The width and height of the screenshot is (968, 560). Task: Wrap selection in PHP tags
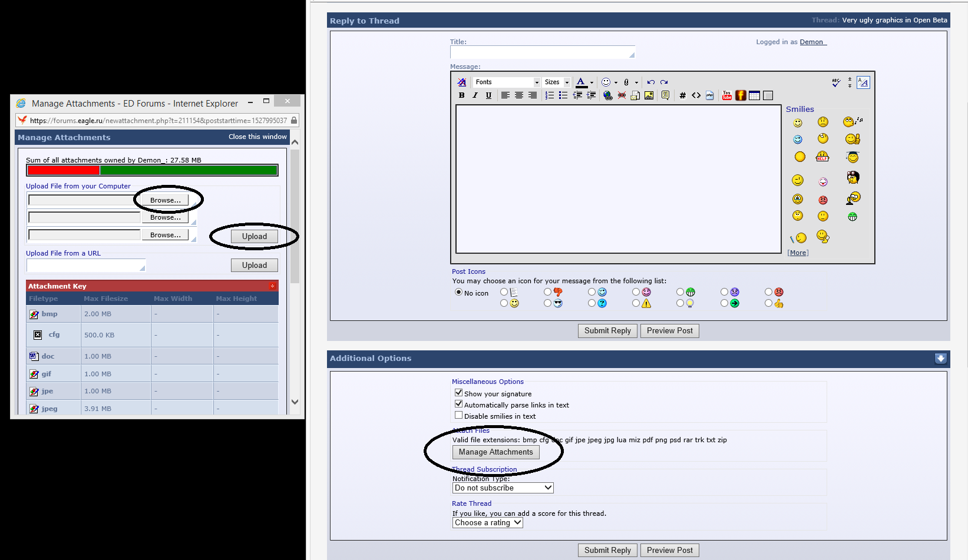pyautogui.click(x=709, y=95)
